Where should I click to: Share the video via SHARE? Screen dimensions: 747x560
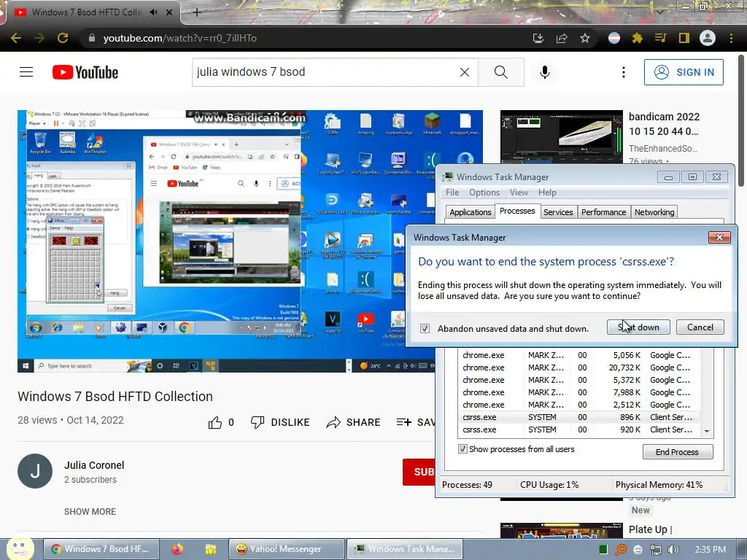[353, 422]
